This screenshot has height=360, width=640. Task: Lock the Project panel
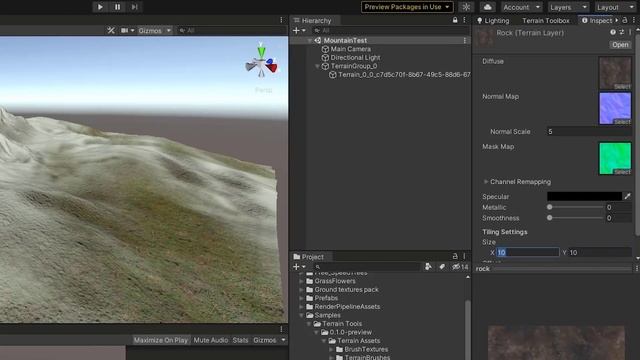point(455,256)
